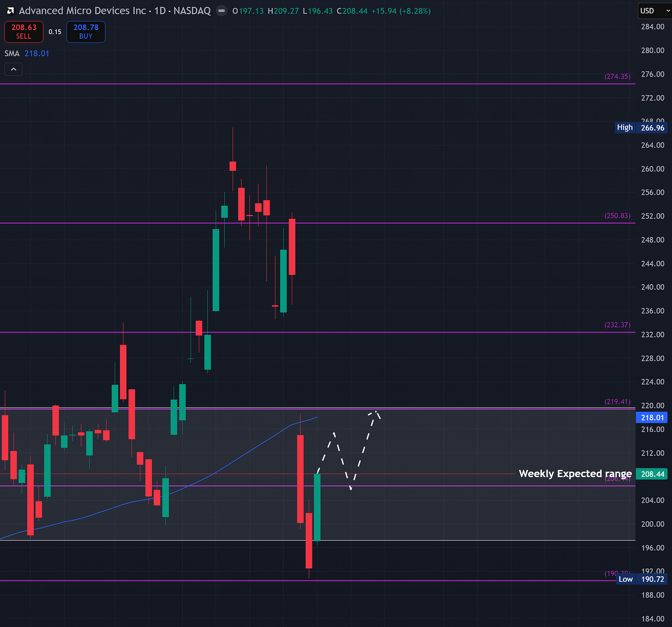Screen dimensions: 672x627
Task: Click the 200.00 price axis label
Action: point(653,524)
